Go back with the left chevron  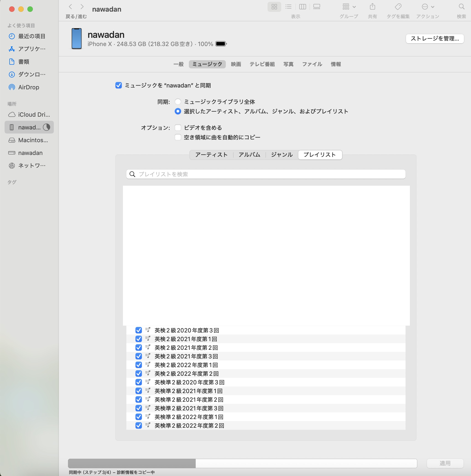(x=70, y=7)
